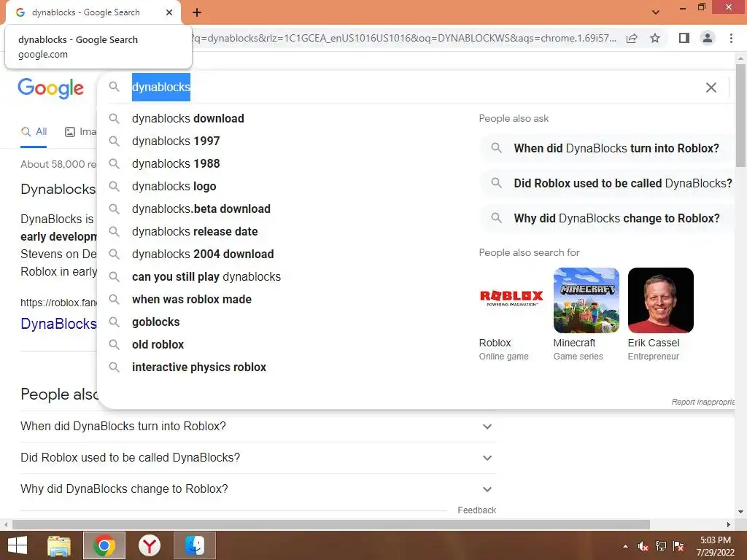Open the Finder-face app on taskbar

point(195,545)
